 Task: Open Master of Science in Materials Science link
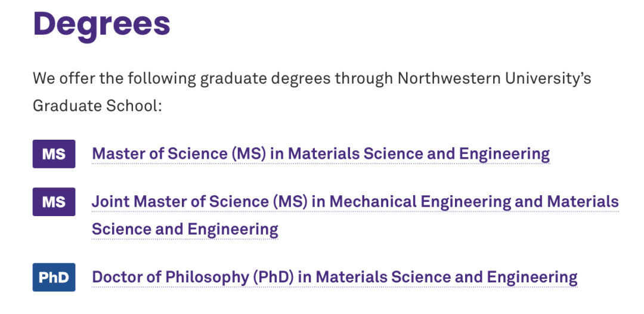pos(321,154)
